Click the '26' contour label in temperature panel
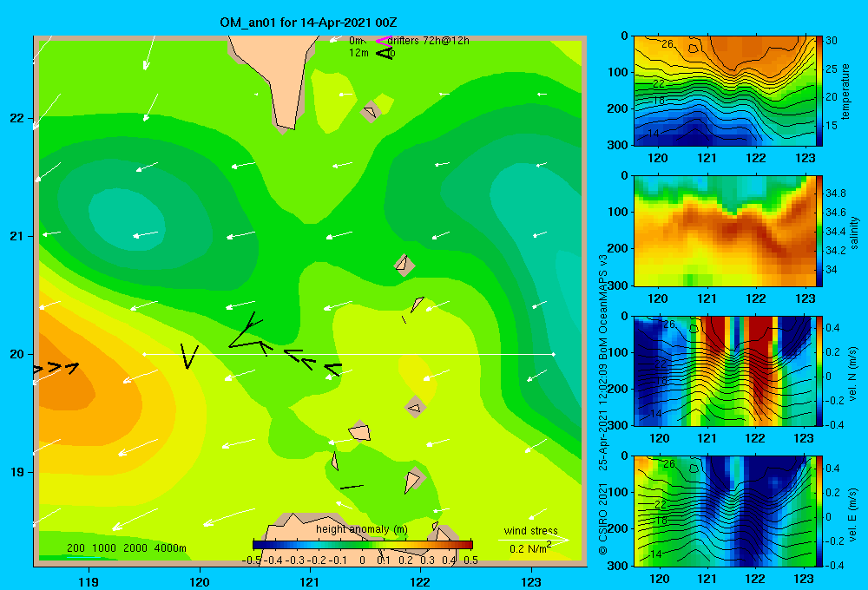 click(x=667, y=43)
